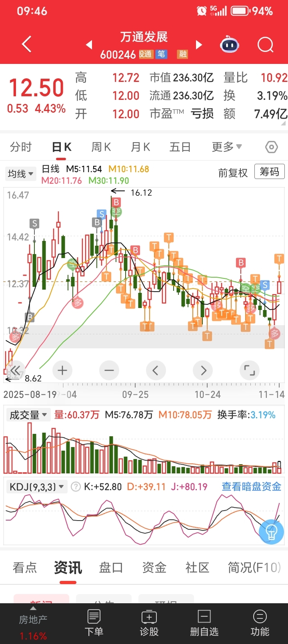Open the 社区 section tab

tap(197, 567)
